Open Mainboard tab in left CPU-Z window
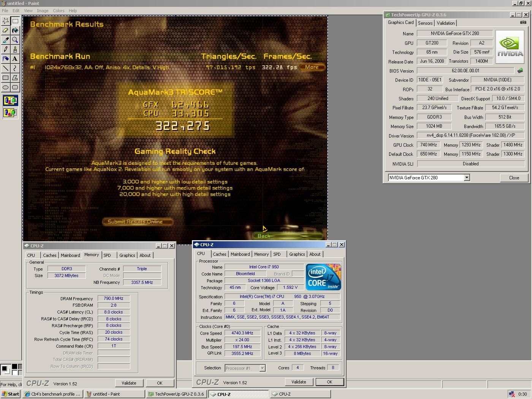 point(70,255)
